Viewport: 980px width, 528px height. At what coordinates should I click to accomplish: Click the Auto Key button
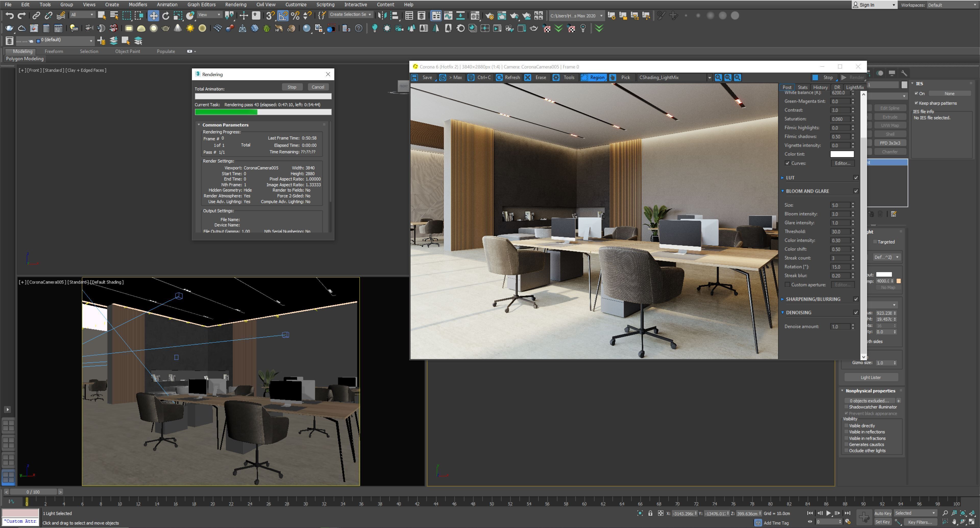pyautogui.click(x=883, y=513)
